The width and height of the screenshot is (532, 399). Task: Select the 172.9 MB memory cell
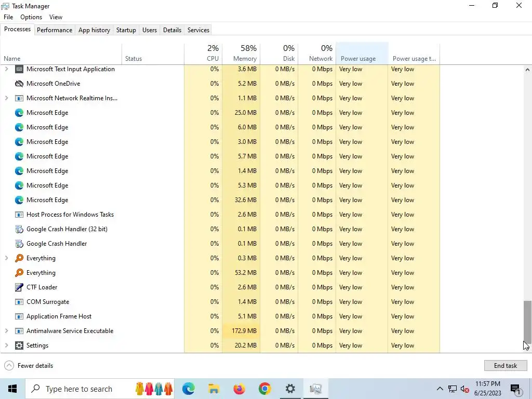[241, 331]
